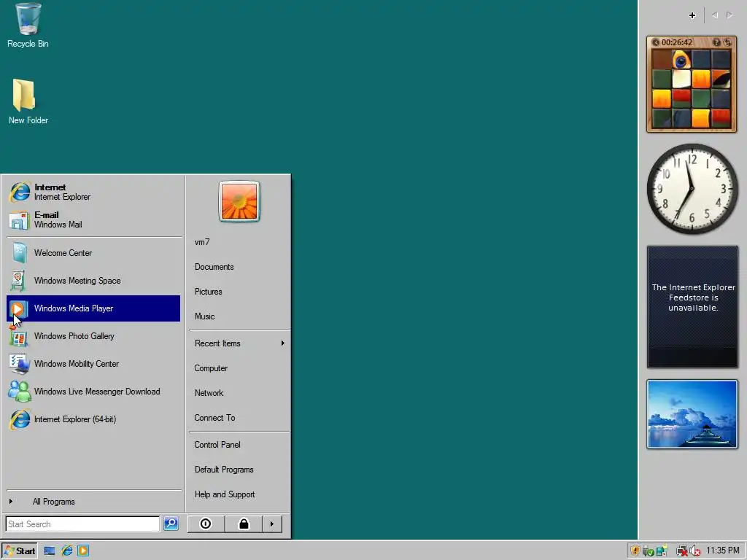Go to the previous sidebar gadget page arrow
Image resolution: width=747 pixels, height=560 pixels.
[x=715, y=15]
